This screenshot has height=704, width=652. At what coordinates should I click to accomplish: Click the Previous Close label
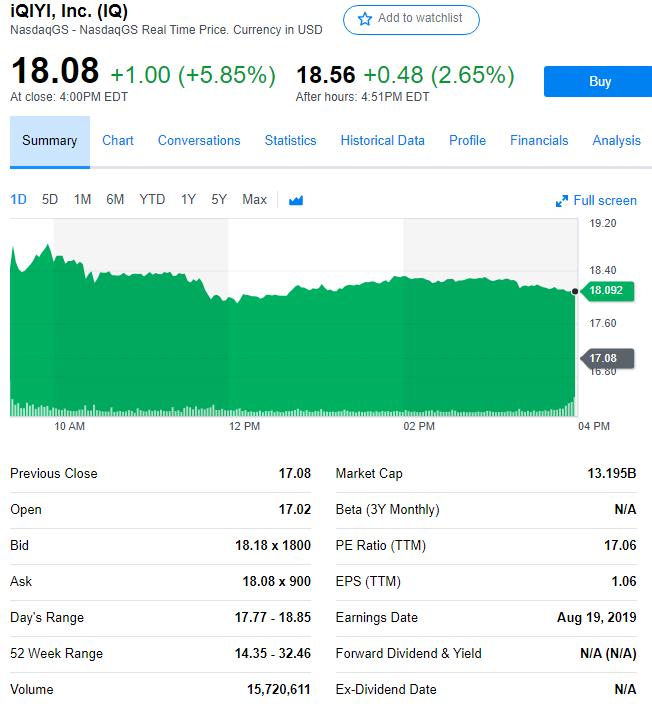54,474
